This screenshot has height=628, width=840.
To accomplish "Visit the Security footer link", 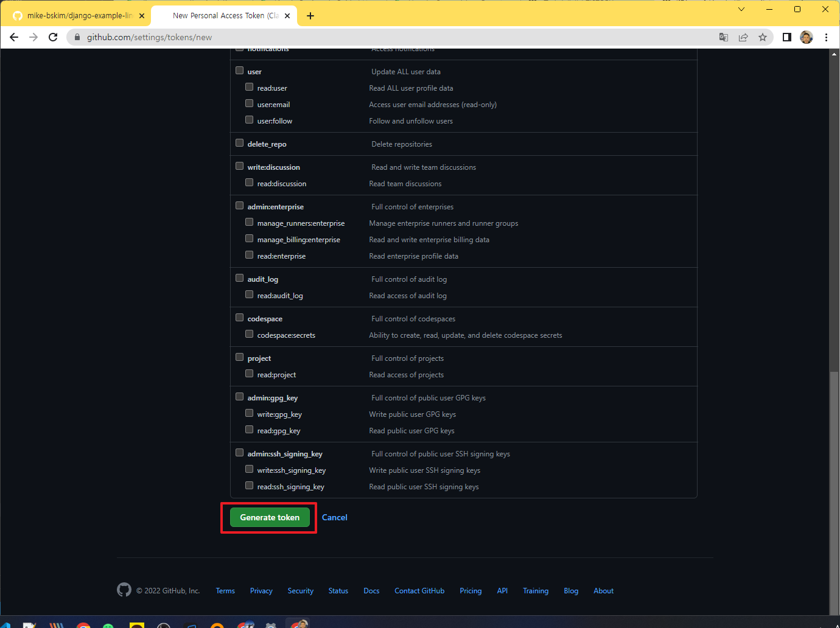I will 301,591.
